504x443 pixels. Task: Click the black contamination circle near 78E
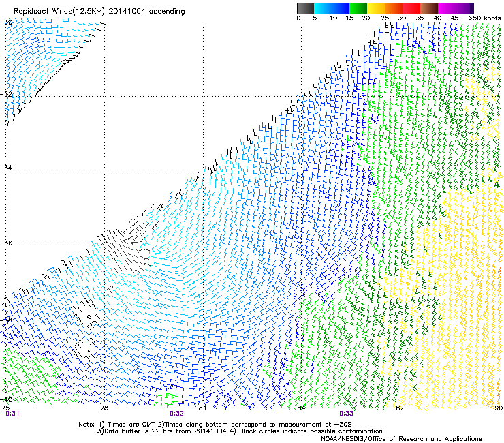[90, 316]
